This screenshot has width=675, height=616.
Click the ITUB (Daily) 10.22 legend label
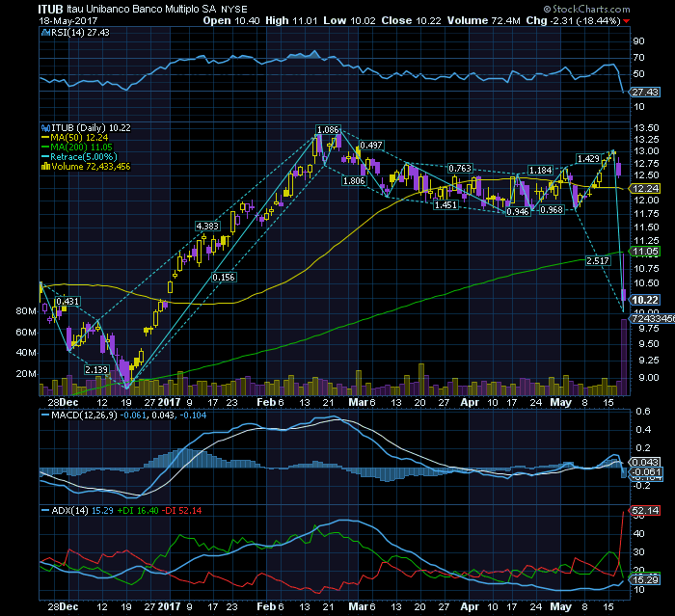91,128
